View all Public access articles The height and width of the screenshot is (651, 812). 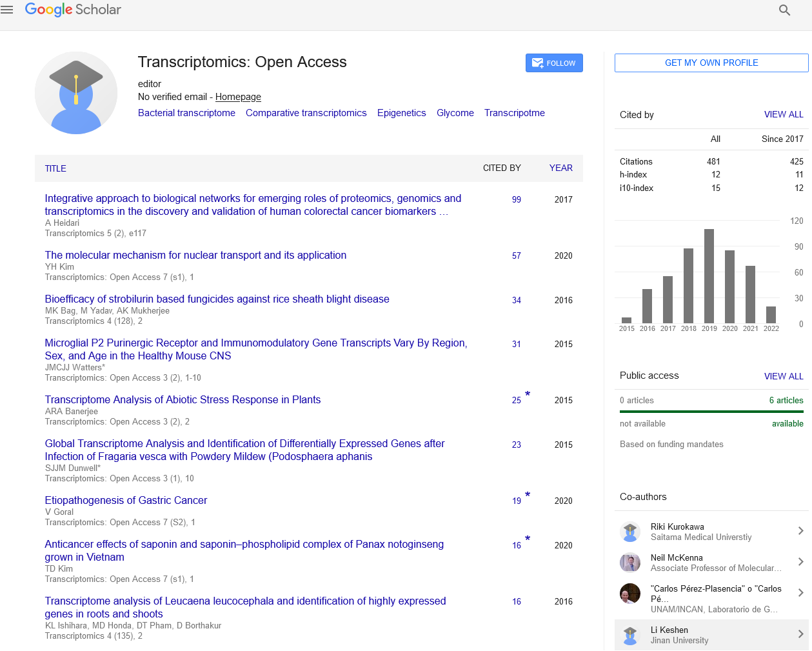click(x=784, y=376)
